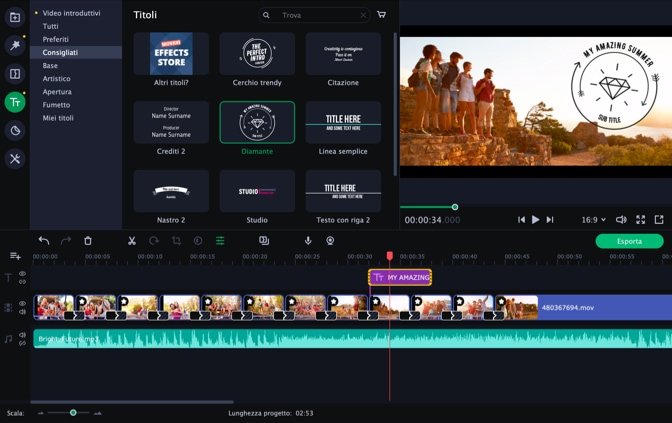Select the Crediti 2 title preset
Image resolution: width=672 pixels, height=423 pixels.
171,122
